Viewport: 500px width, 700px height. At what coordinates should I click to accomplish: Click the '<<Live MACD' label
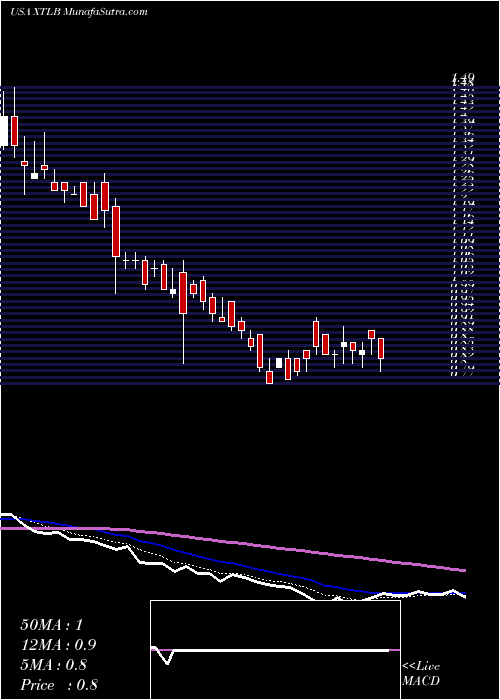point(421,674)
